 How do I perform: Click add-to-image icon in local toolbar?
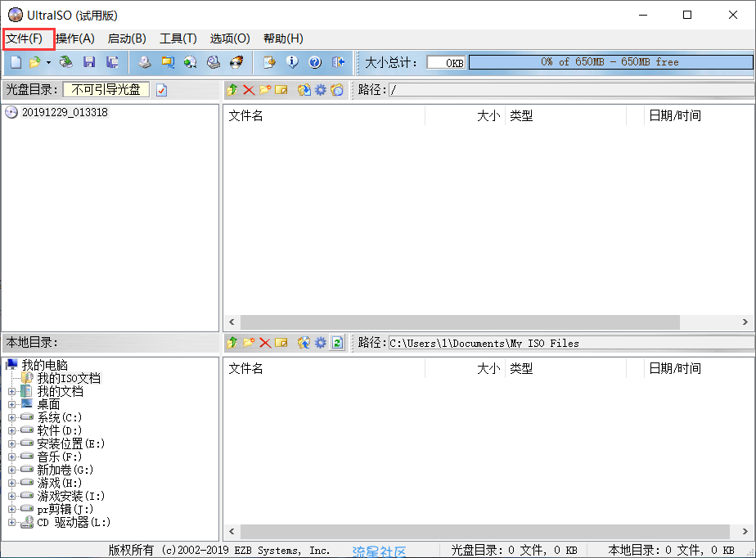[304, 343]
